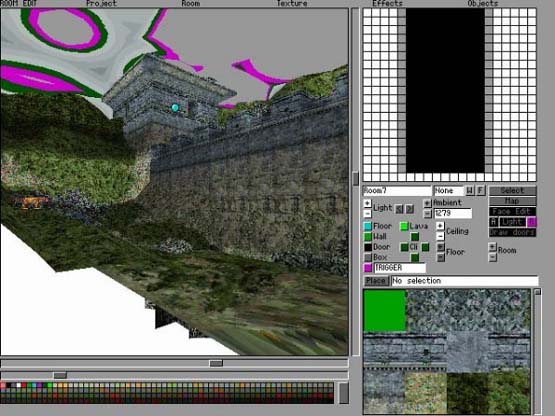This screenshot has width=555, height=416.
Task: Click the A button left of Light
Action: point(494,222)
